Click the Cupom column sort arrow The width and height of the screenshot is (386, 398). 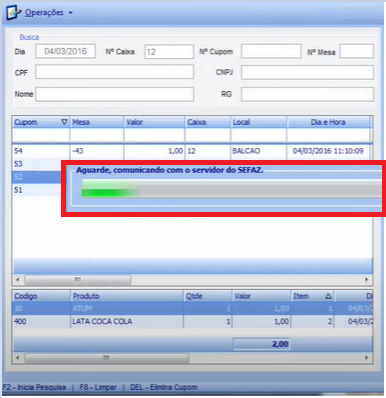pos(64,122)
